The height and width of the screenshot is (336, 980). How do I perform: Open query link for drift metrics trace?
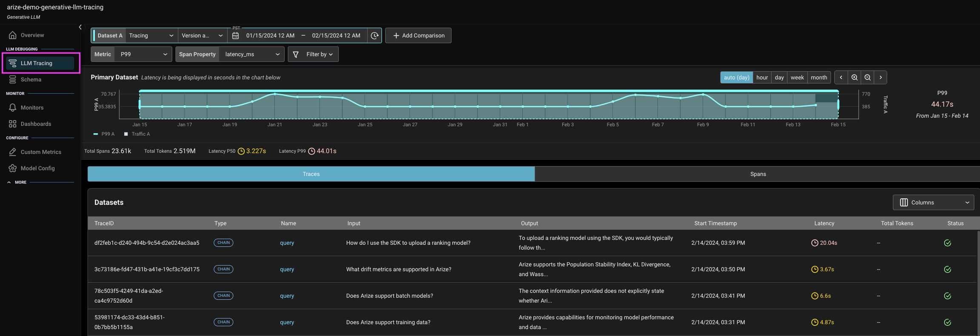click(287, 269)
